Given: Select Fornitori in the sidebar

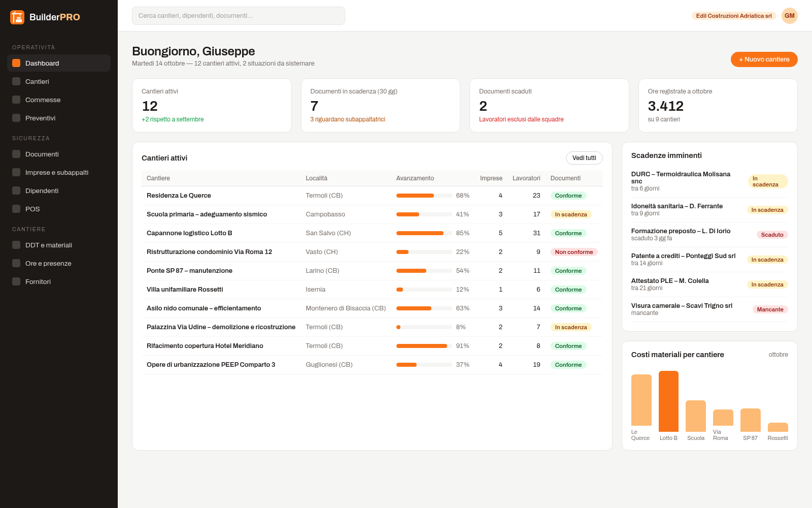Looking at the screenshot, I should (x=59, y=281).
